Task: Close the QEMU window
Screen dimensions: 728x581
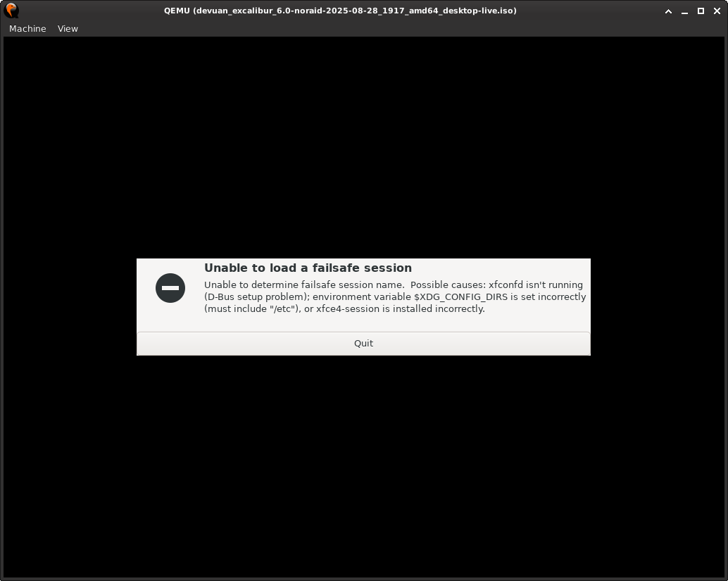Action: coord(717,11)
